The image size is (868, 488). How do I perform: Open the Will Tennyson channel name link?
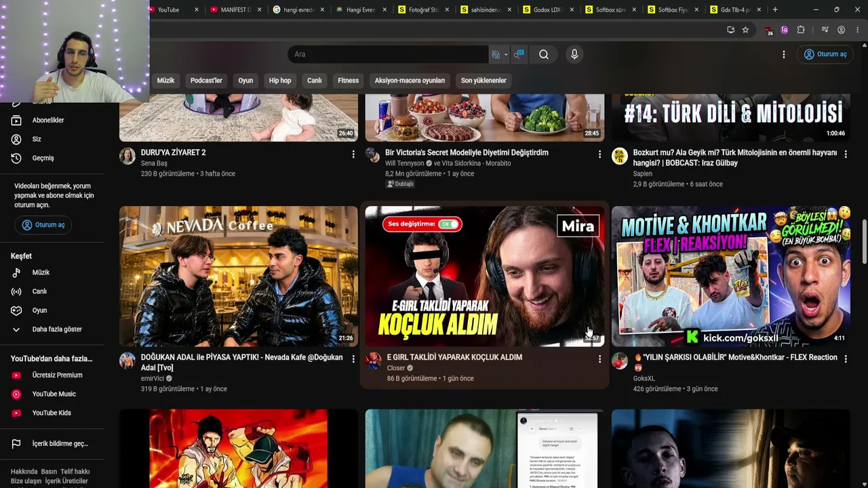pos(405,163)
